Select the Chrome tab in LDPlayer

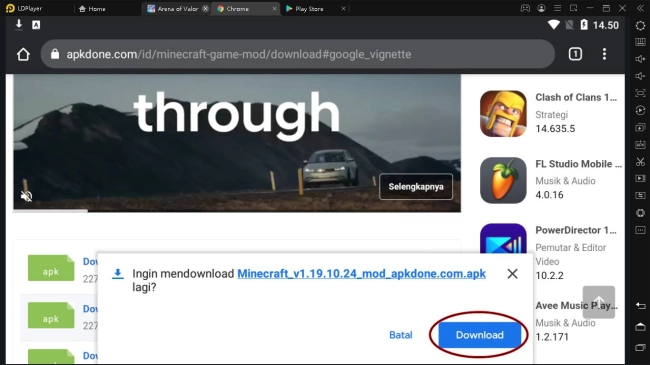[233, 9]
